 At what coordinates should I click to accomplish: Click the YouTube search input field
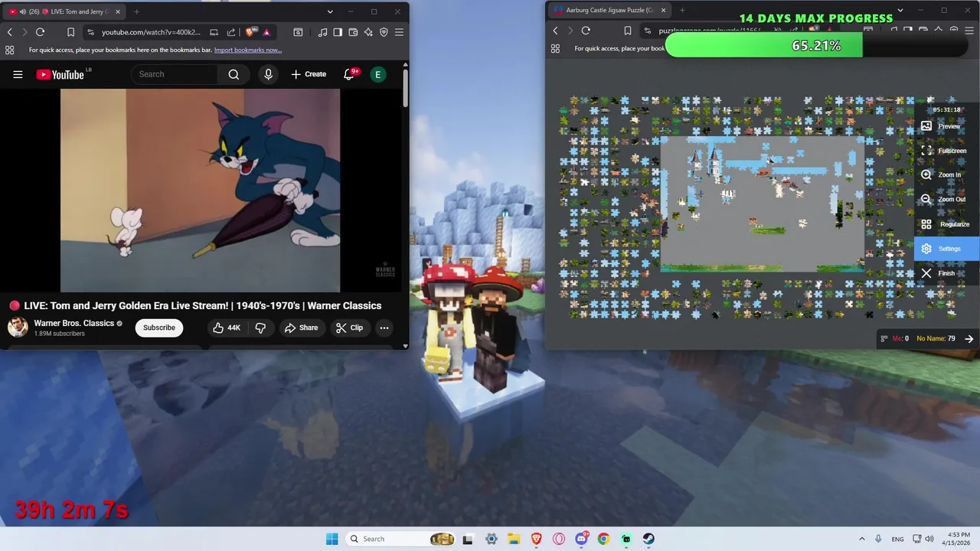coord(175,74)
